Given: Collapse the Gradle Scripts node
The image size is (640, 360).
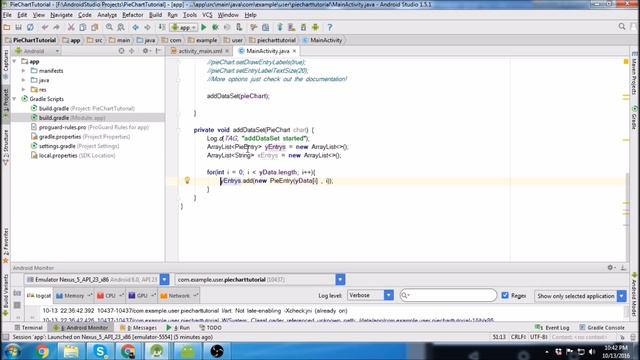Looking at the screenshot, I should tap(15, 99).
